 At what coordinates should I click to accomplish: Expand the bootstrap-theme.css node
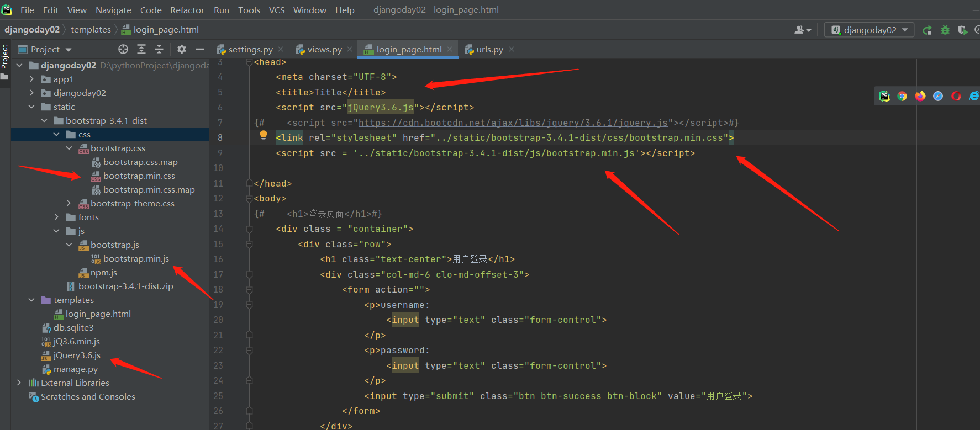point(69,203)
